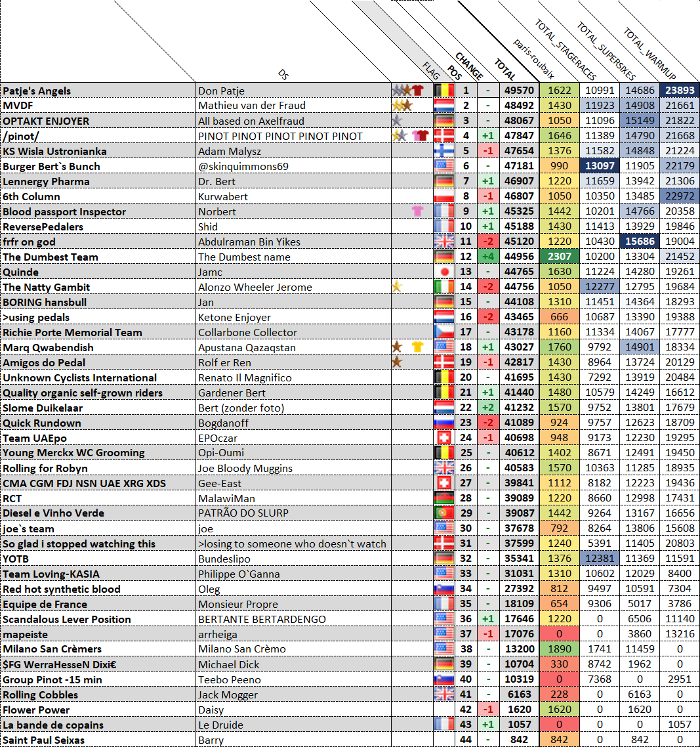Click the USA flag in Burger Bert`s Bunch row
Screen dimensions: 700x747
point(443,166)
